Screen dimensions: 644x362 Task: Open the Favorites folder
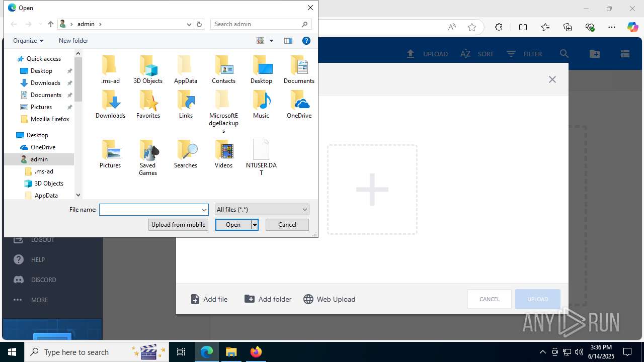click(148, 104)
